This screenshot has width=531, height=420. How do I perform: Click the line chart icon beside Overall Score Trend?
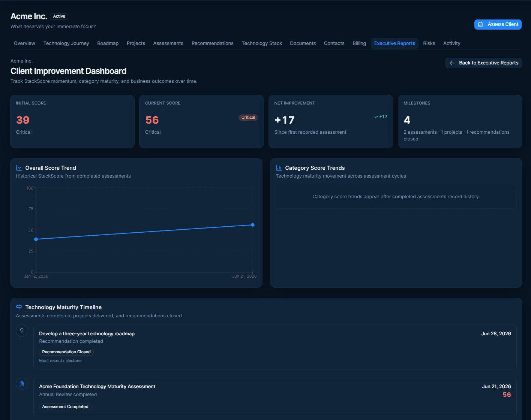(19, 168)
